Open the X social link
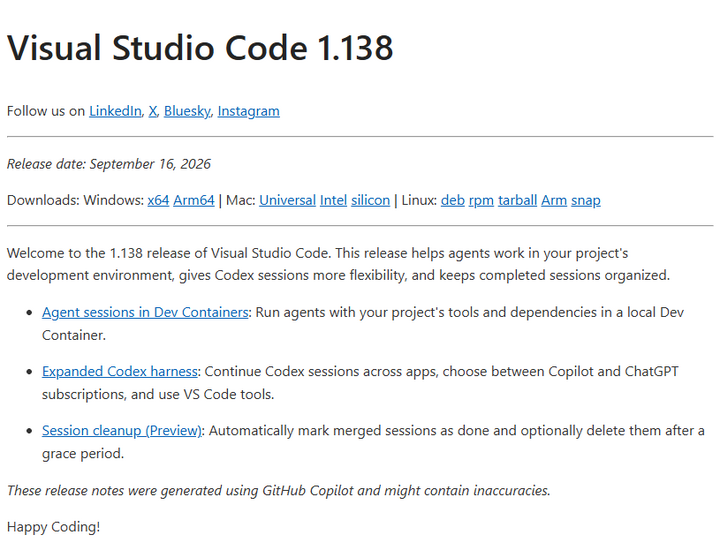Viewport: 720px width, 550px height. (153, 111)
